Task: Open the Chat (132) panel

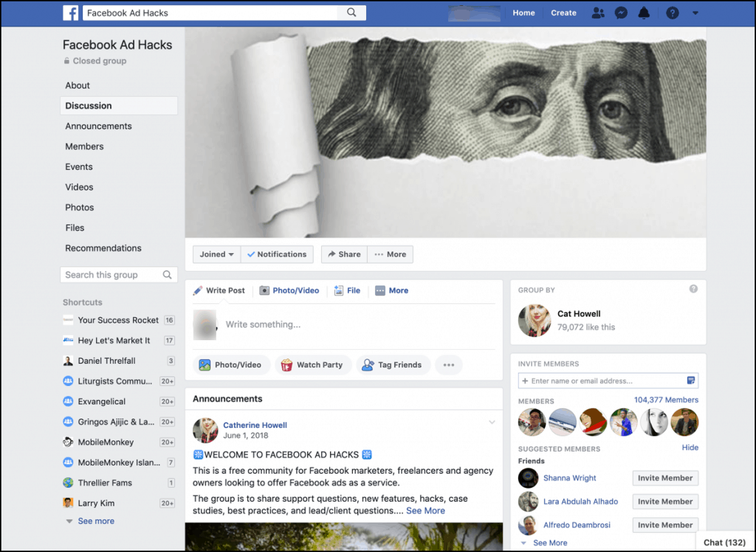Action: (x=724, y=542)
